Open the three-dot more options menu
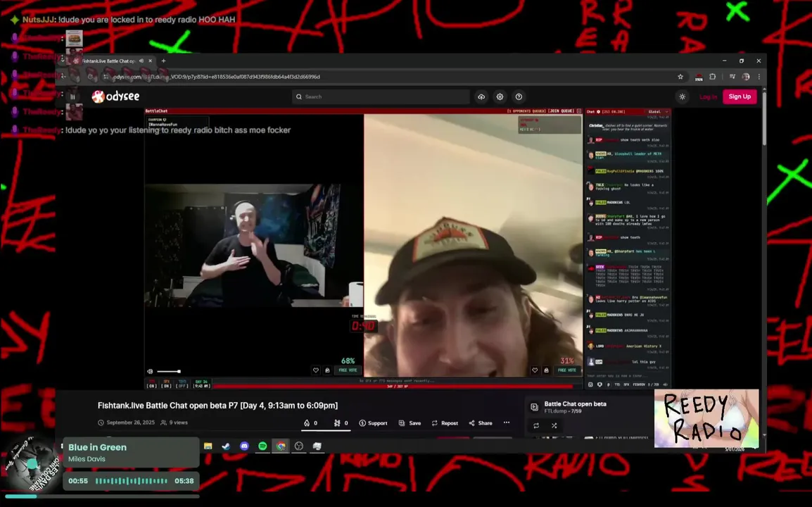The width and height of the screenshot is (812, 507). coord(507,423)
